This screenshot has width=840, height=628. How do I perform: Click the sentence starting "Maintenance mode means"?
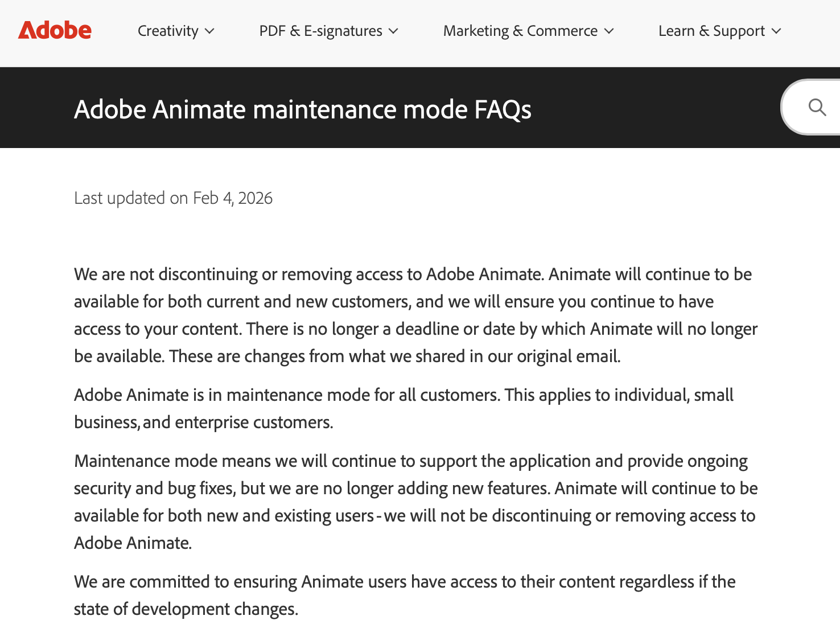[x=410, y=461]
